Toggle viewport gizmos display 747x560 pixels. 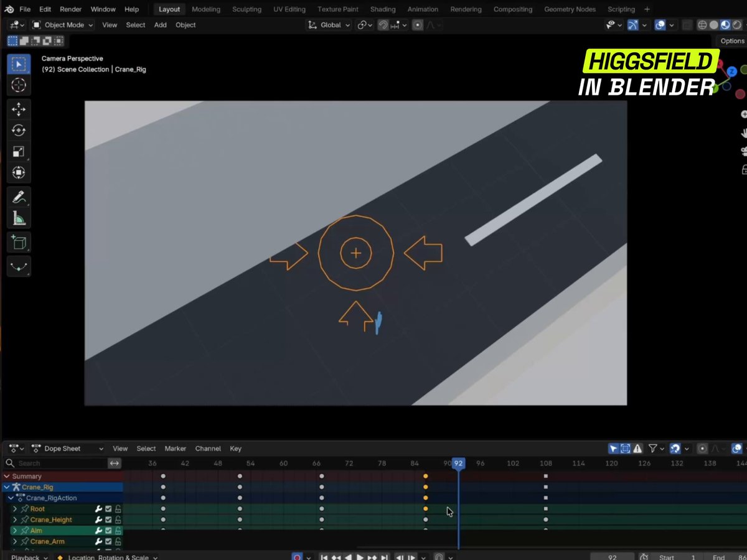(632, 25)
